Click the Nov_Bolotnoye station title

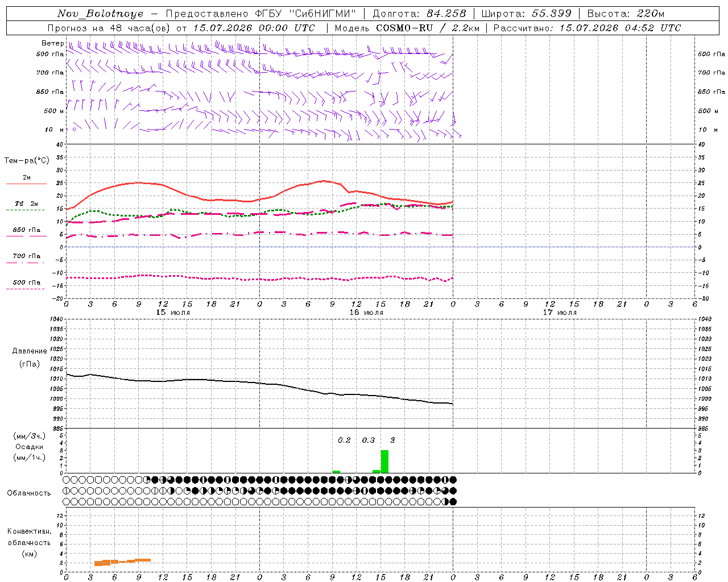(101, 14)
